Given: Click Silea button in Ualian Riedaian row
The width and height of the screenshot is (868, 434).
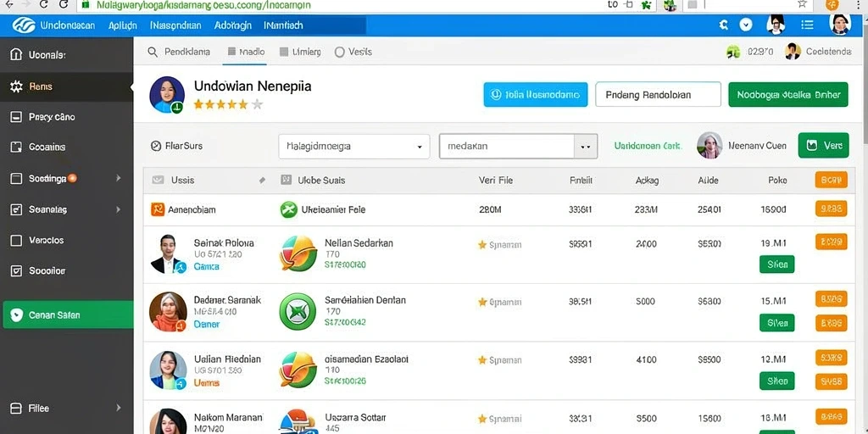Looking at the screenshot, I should (x=777, y=381).
